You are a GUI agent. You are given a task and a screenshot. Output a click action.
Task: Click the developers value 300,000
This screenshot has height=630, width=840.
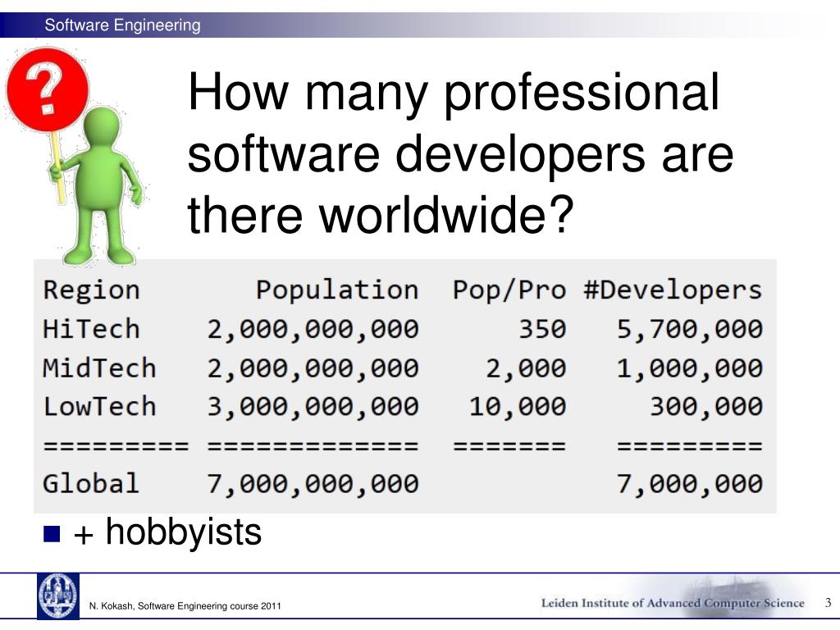click(x=706, y=407)
